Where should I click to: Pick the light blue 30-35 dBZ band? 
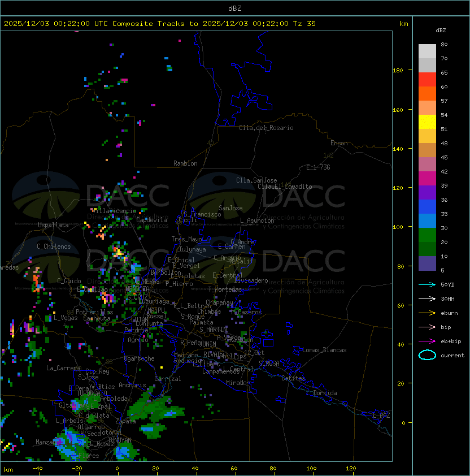tap(427, 220)
